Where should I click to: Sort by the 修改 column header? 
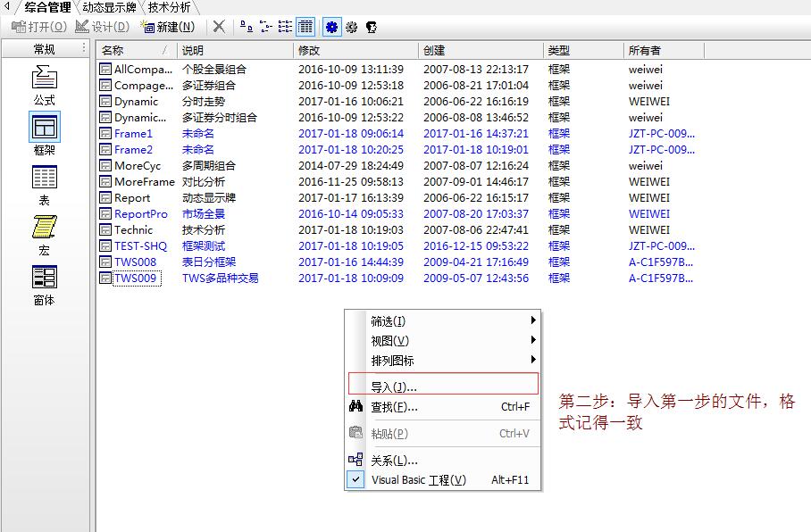tap(355, 50)
